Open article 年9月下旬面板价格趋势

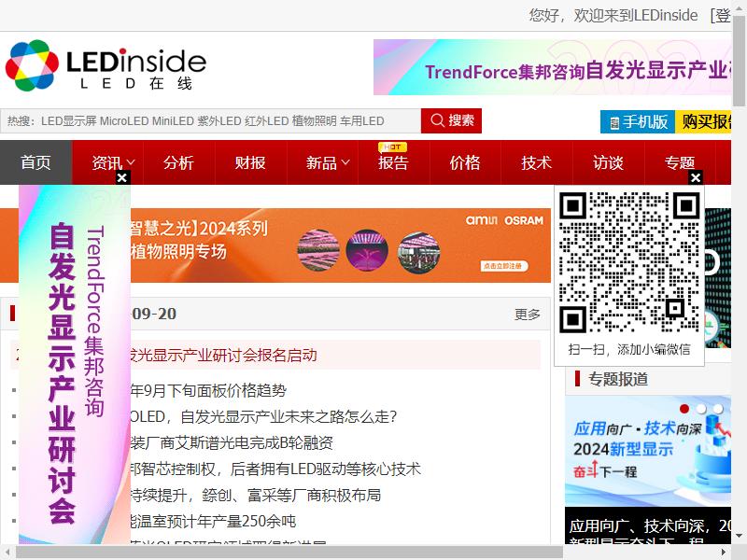tap(208, 391)
